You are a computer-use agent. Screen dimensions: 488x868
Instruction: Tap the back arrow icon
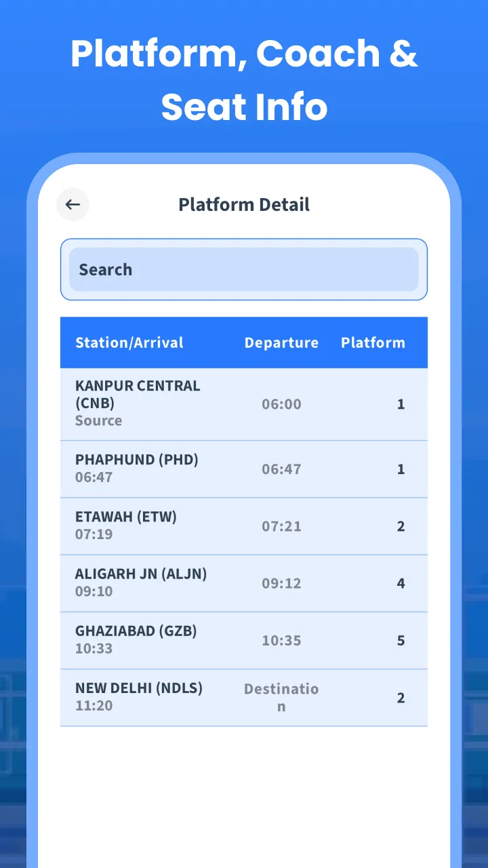click(x=73, y=205)
